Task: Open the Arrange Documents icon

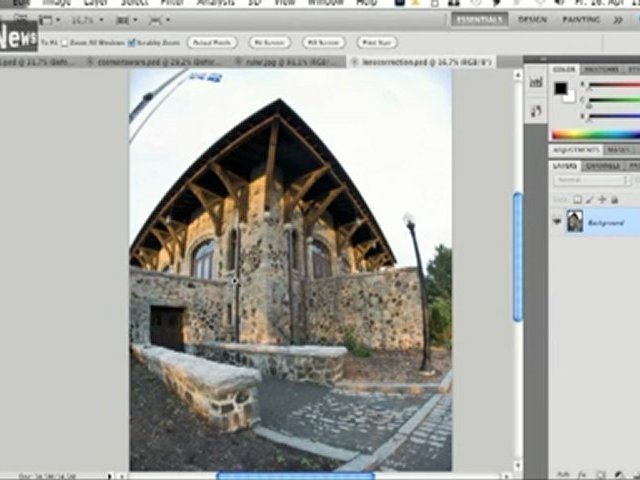Action: click(127, 20)
